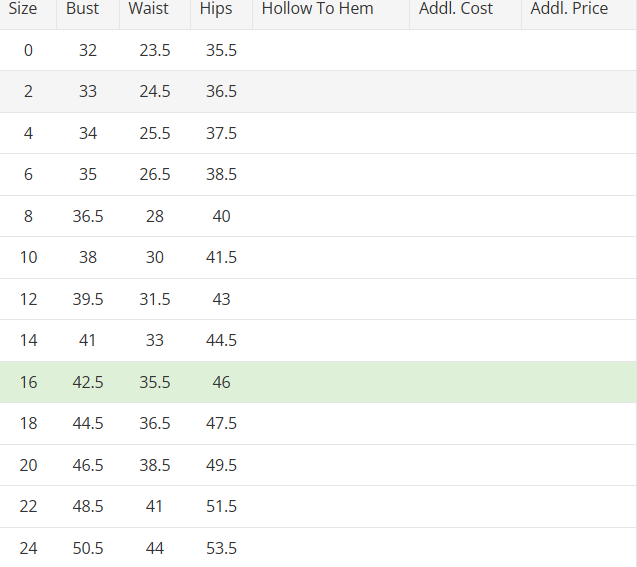637x567 pixels.
Task: Click waist value 38.5 in size 20 row
Action: coord(155,465)
